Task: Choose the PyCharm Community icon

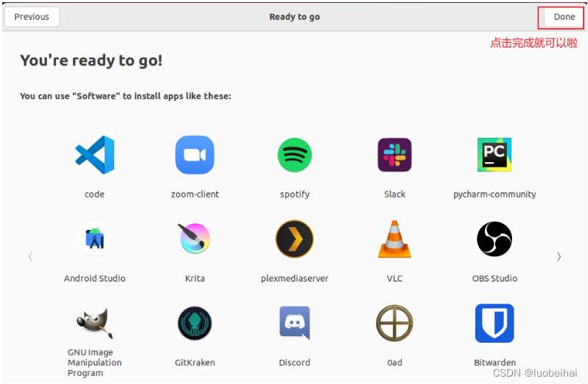Action: tap(494, 155)
